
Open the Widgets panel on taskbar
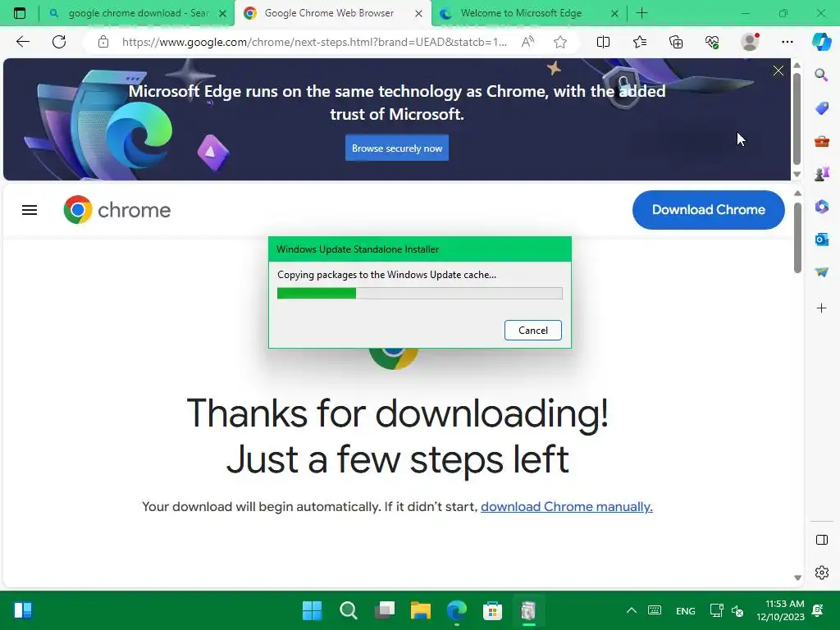coord(22,610)
